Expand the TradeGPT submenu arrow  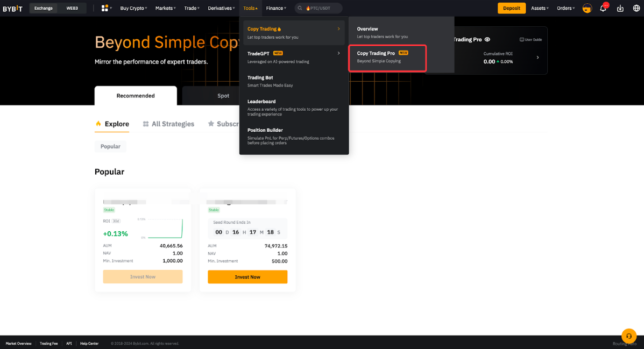click(x=338, y=53)
